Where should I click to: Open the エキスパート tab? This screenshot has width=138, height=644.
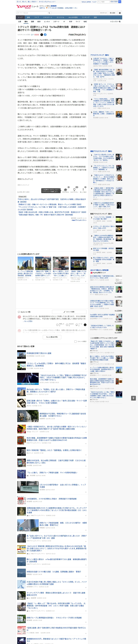(x=48, y=17)
